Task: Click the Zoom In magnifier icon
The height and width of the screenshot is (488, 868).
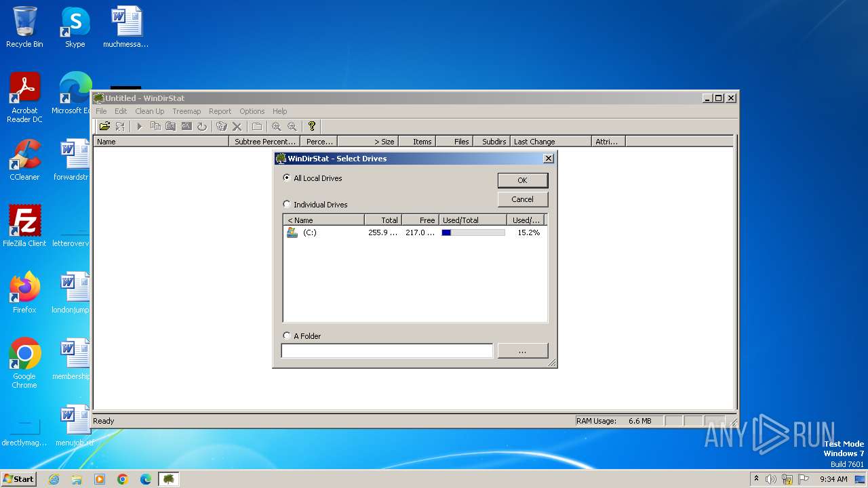Action: (x=276, y=126)
